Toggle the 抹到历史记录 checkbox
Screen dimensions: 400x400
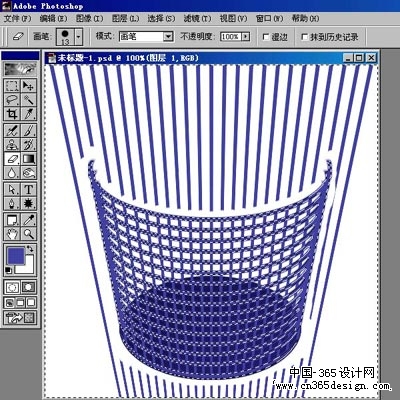pos(304,37)
